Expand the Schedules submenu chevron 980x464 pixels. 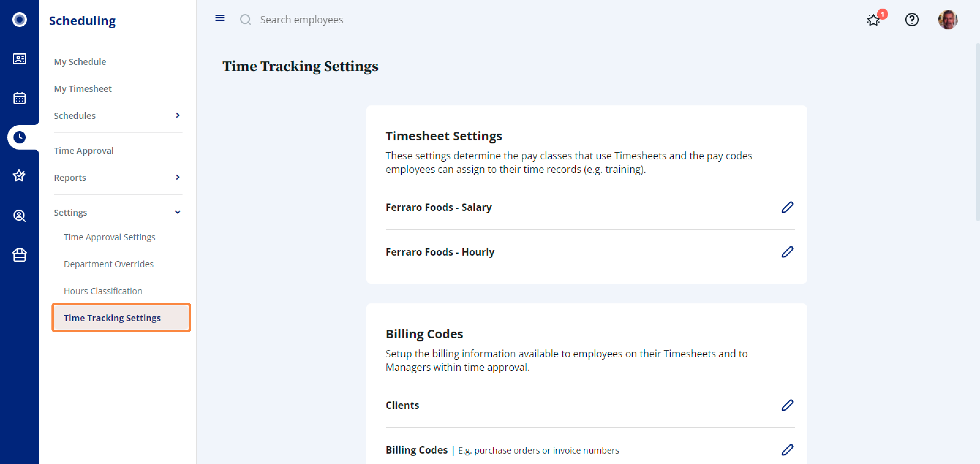pyautogui.click(x=177, y=115)
